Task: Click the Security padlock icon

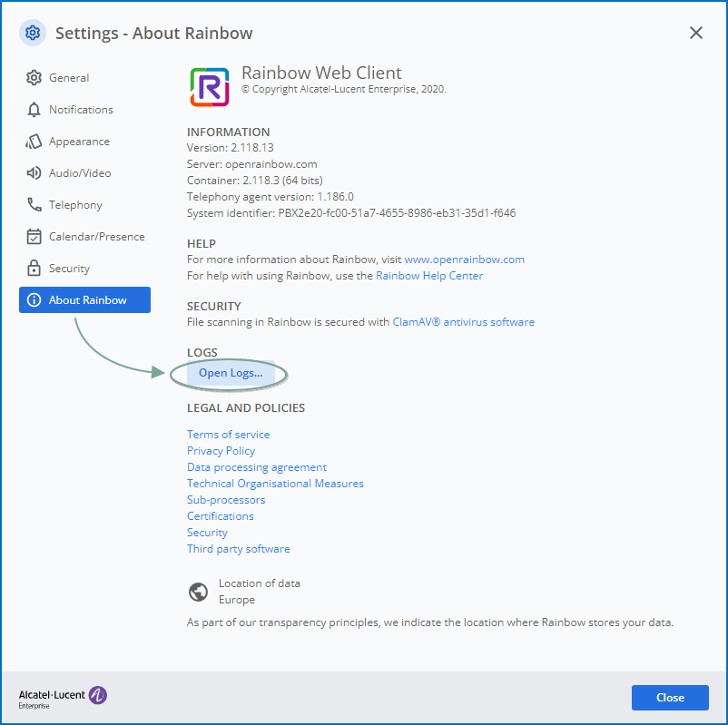Action: tap(34, 269)
